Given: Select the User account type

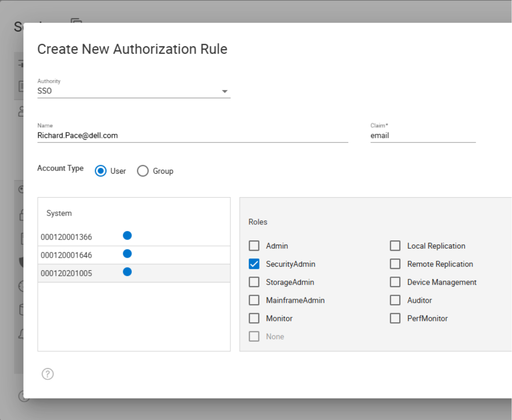Looking at the screenshot, I should coord(101,171).
